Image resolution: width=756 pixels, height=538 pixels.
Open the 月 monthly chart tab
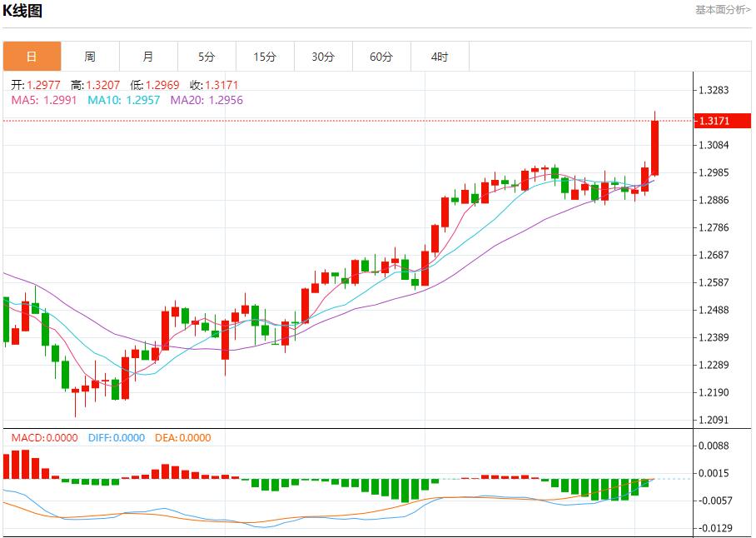coord(148,57)
